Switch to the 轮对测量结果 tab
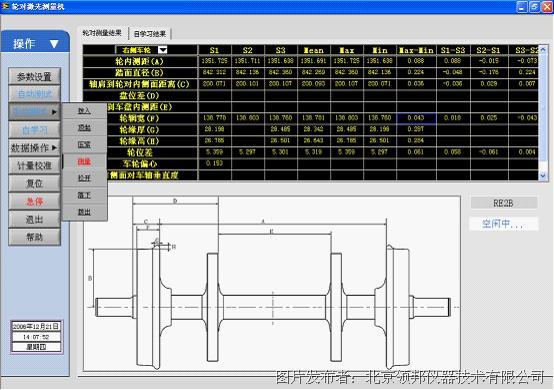This screenshot has width=554, height=390. point(102,33)
